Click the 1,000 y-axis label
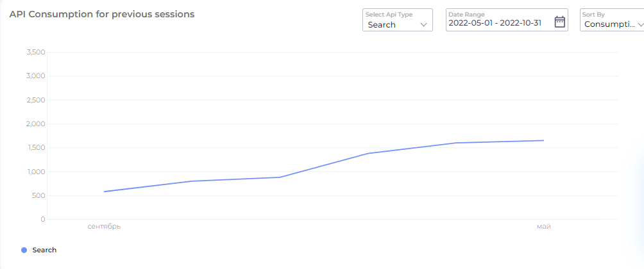Screen dimensions: 644x269 (x=36, y=172)
